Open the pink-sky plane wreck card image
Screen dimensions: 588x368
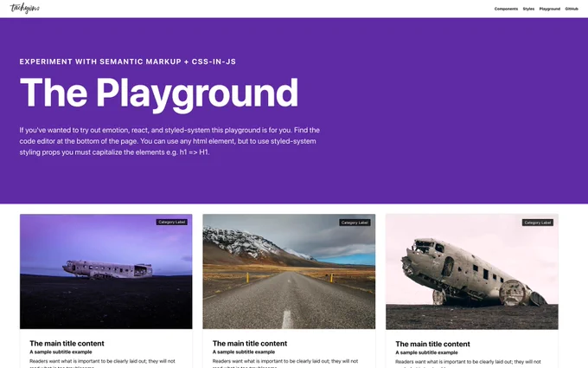(472, 272)
